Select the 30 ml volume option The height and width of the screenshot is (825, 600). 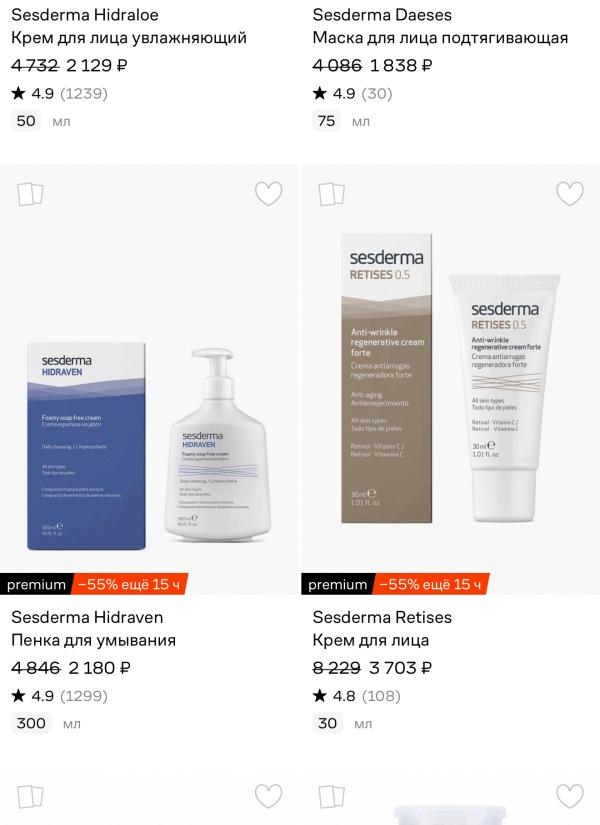pyautogui.click(x=327, y=723)
